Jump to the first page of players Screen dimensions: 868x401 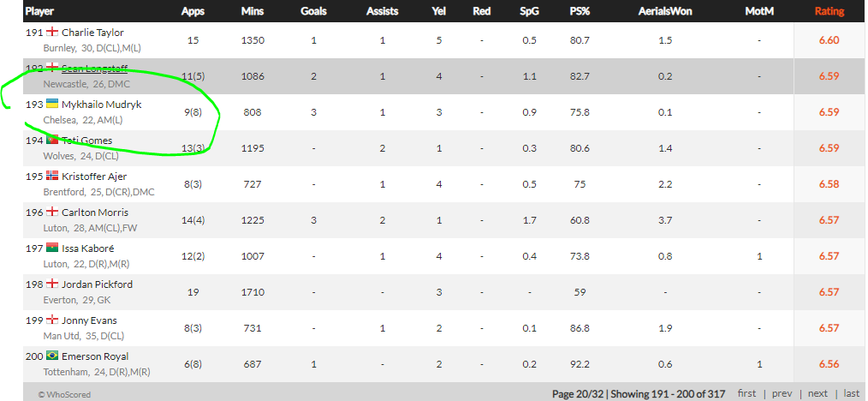(746, 393)
